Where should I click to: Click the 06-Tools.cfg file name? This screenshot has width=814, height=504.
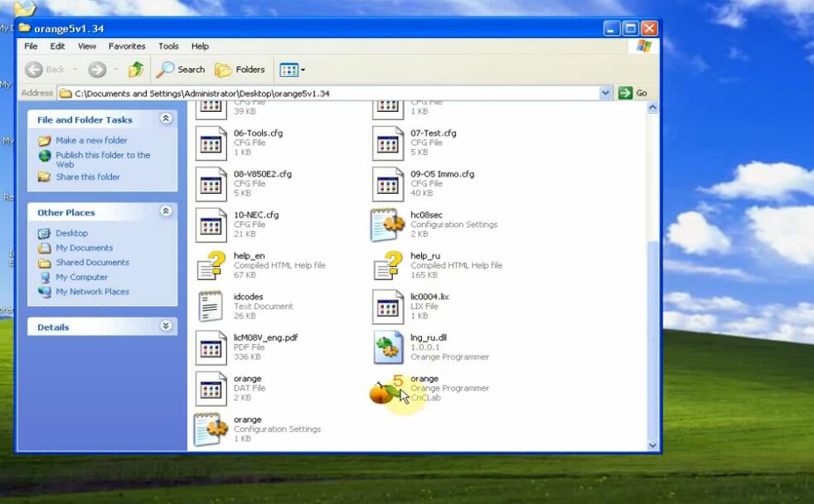(x=258, y=133)
